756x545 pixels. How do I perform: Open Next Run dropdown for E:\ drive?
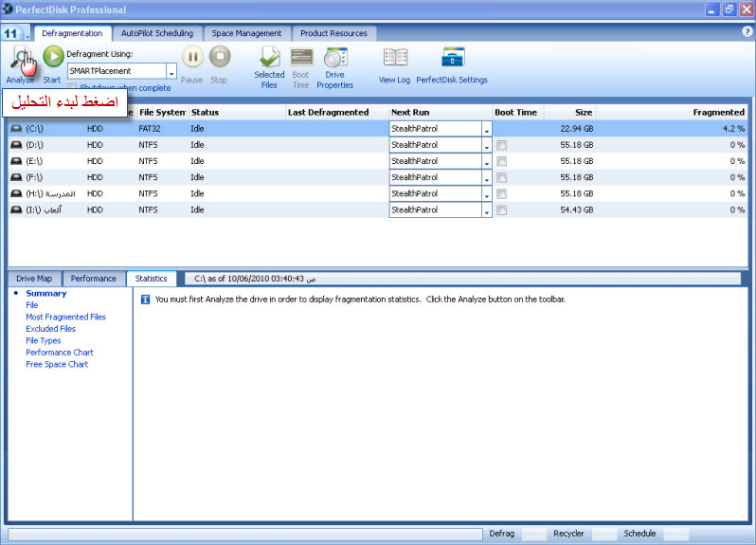(x=487, y=161)
